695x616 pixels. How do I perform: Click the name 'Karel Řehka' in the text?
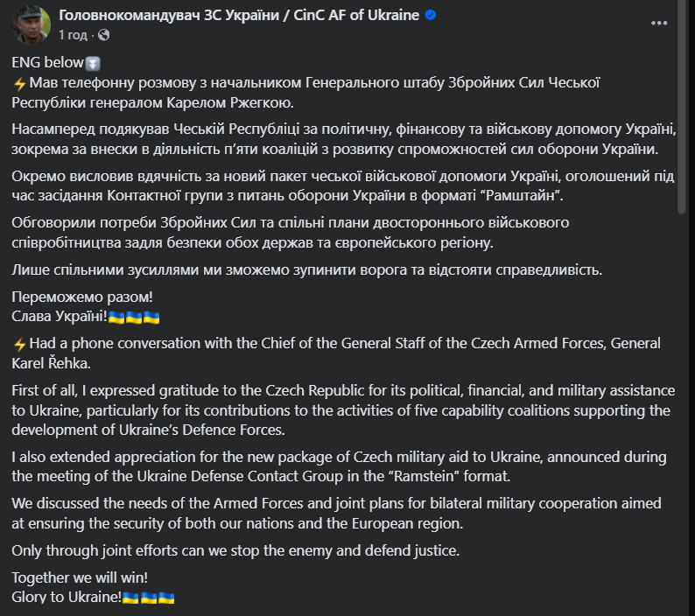pyautogui.click(x=52, y=361)
